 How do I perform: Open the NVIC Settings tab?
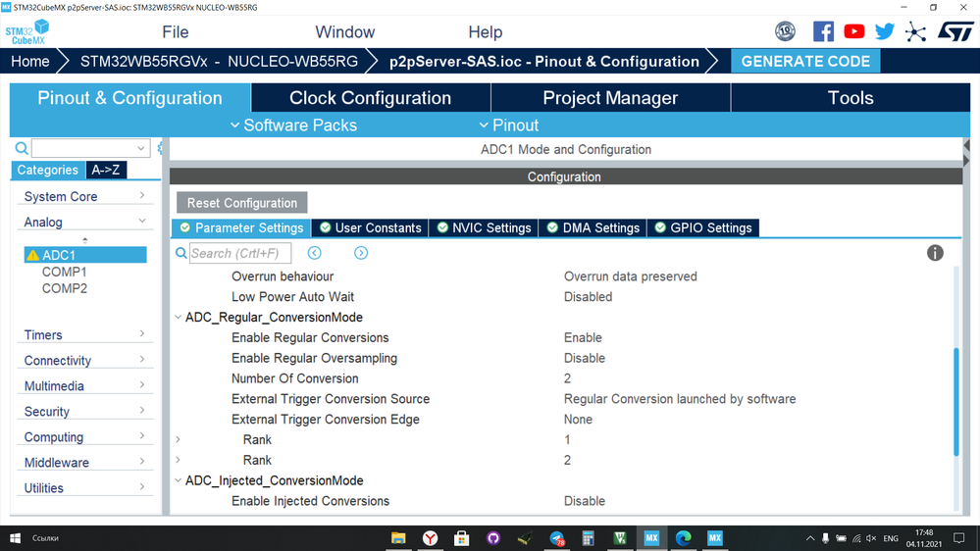484,228
